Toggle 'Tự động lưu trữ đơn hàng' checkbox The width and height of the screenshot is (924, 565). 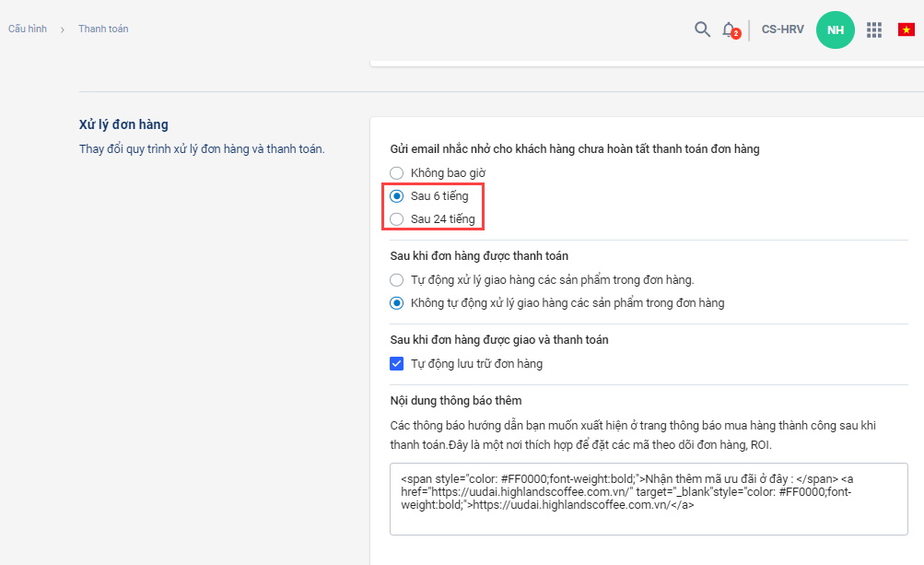pyautogui.click(x=397, y=364)
